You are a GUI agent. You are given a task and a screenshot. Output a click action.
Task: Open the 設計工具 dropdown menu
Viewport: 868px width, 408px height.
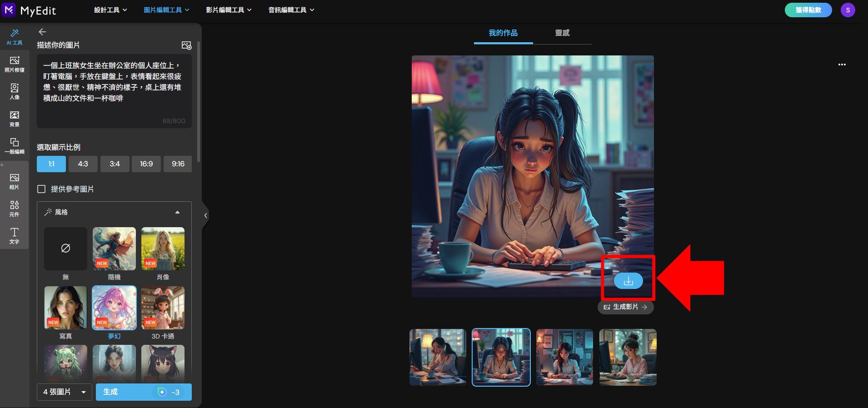110,10
